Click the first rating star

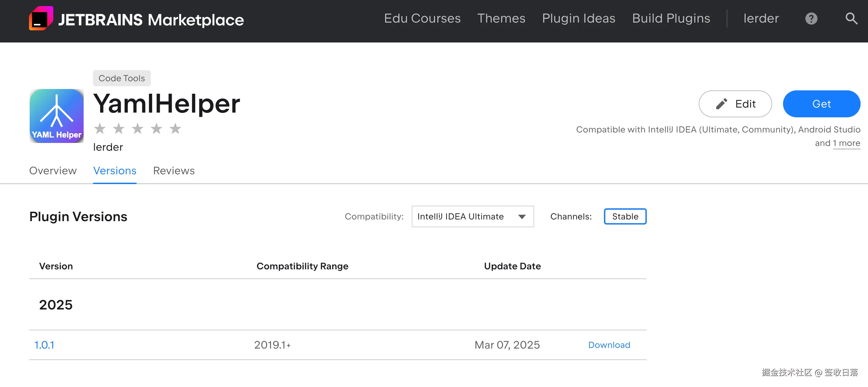pos(100,128)
